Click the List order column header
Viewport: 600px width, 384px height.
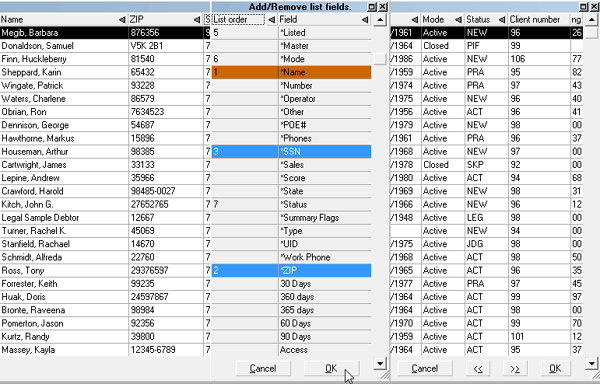click(245, 20)
